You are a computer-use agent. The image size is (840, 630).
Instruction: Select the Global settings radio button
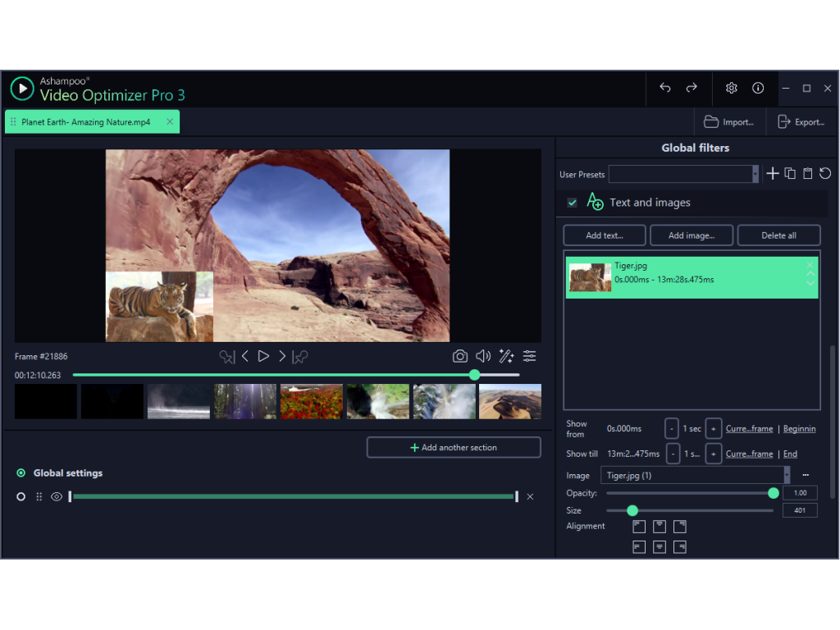[21, 473]
